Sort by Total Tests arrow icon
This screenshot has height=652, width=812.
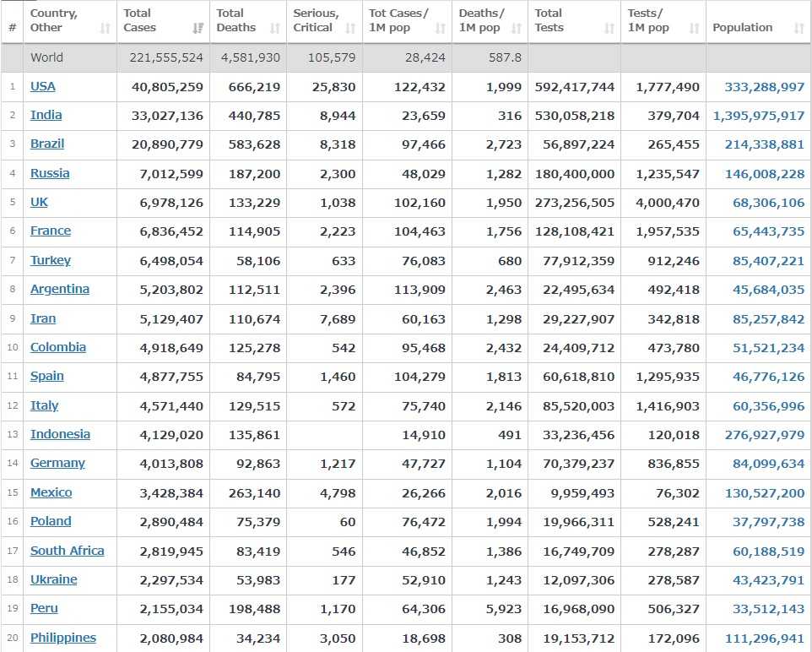point(609,28)
